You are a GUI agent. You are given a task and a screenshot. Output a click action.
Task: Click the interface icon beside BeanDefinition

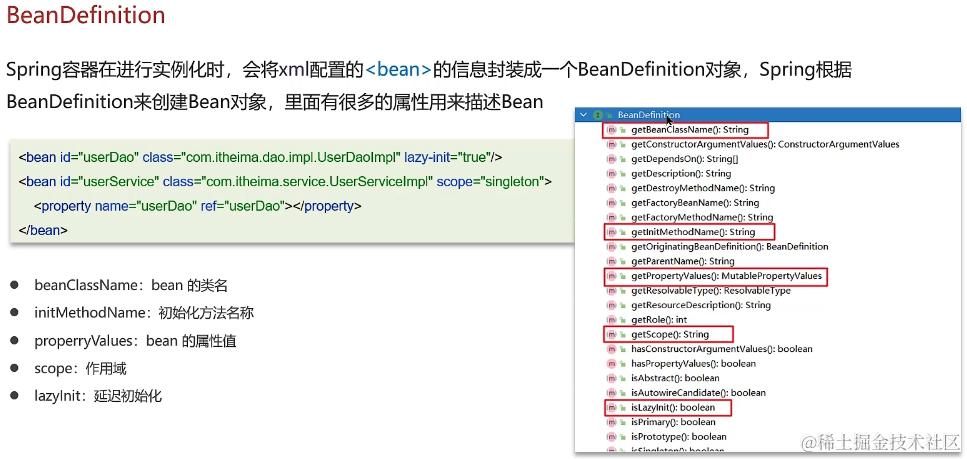coord(598,115)
